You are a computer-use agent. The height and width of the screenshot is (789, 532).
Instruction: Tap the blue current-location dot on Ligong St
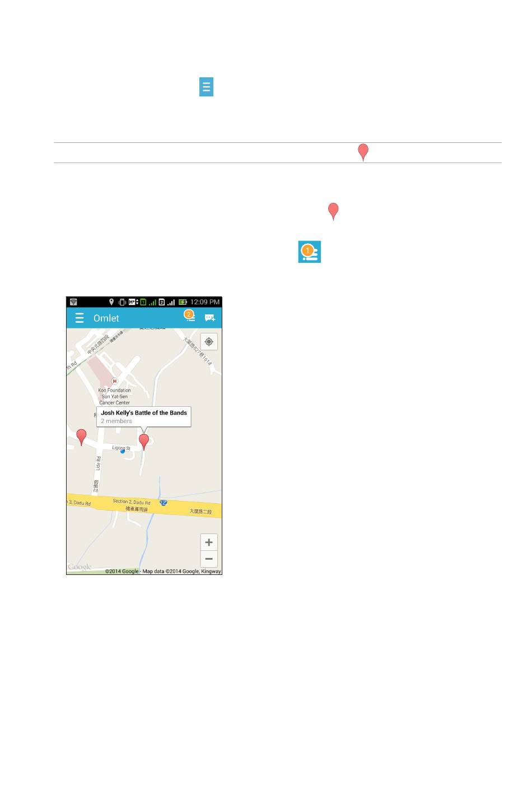(x=123, y=451)
